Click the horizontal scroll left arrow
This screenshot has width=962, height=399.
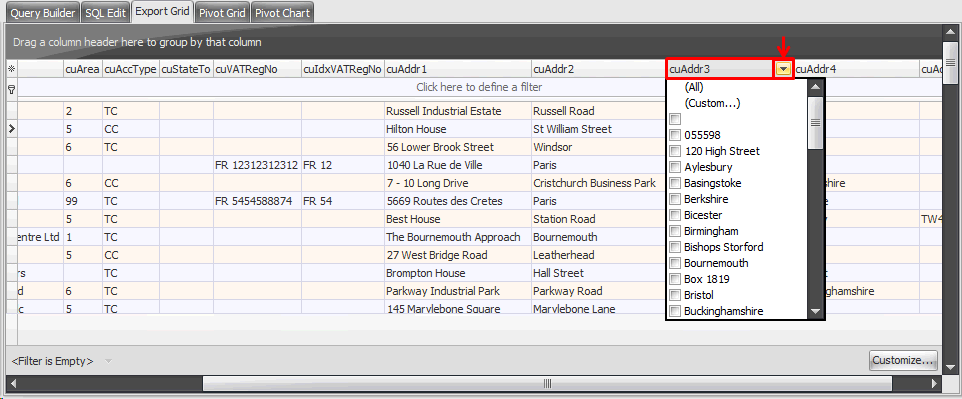[13, 384]
